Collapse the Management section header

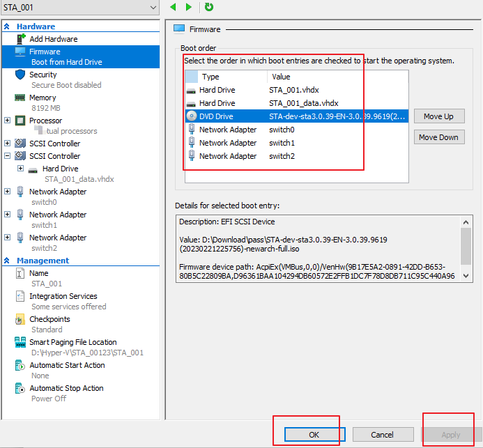(x=8, y=261)
